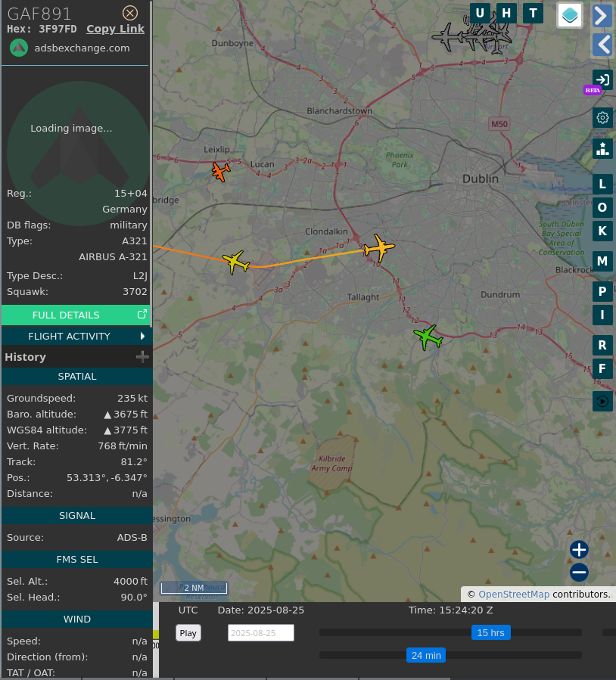Image resolution: width=616 pixels, height=680 pixels.
Task: Click the Copy Link button
Action: [x=115, y=29]
